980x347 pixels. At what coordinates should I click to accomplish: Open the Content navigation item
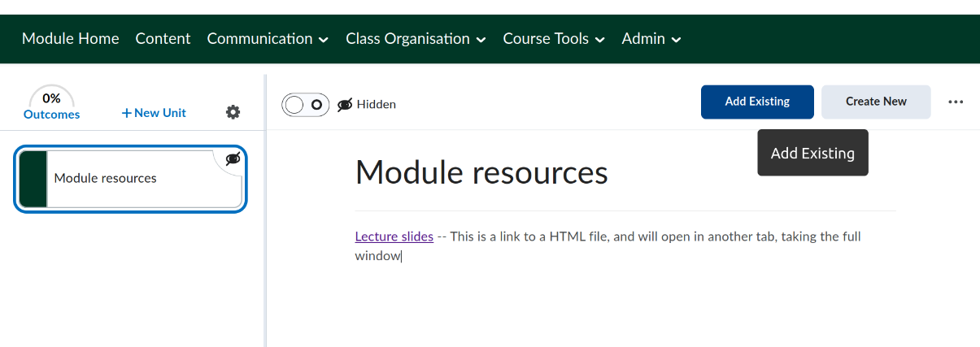coord(163,38)
